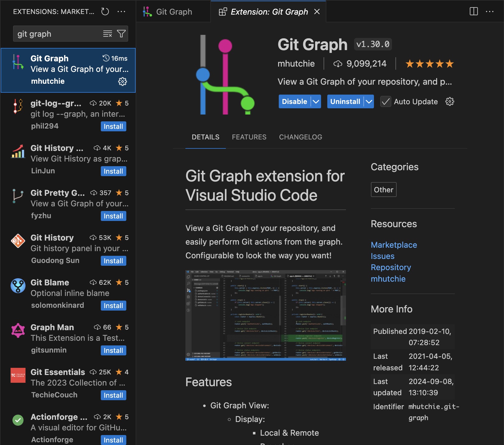
Task: Open the extension search filter options
Action: [x=121, y=34]
